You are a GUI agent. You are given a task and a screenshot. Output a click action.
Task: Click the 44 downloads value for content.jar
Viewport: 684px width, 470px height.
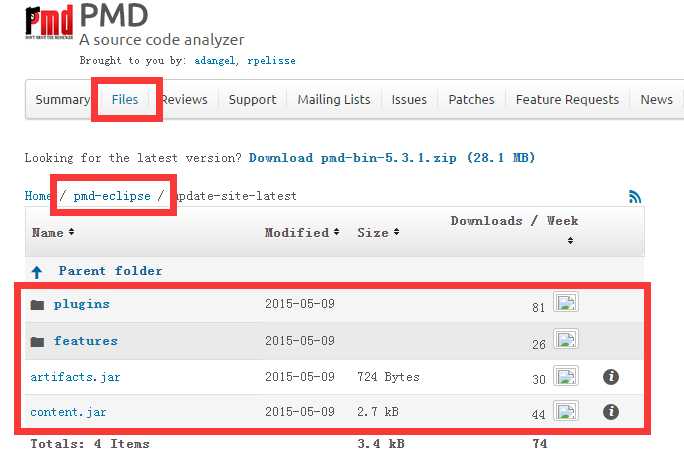coord(539,415)
